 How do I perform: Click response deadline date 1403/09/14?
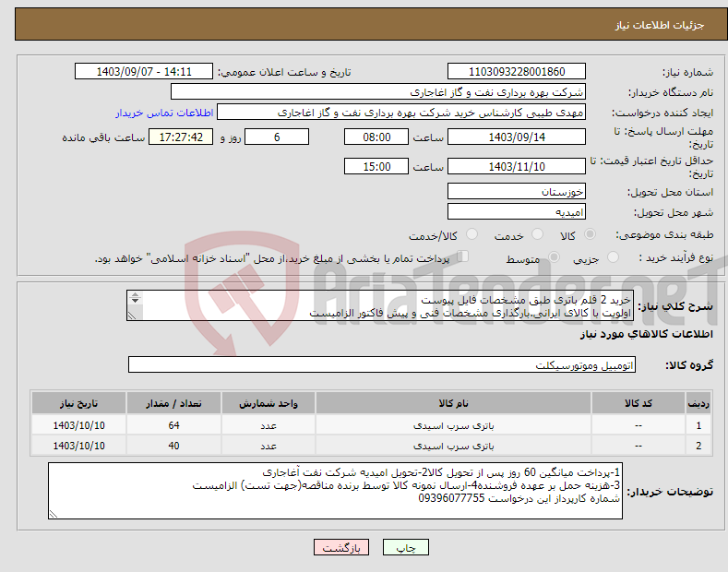(517, 137)
